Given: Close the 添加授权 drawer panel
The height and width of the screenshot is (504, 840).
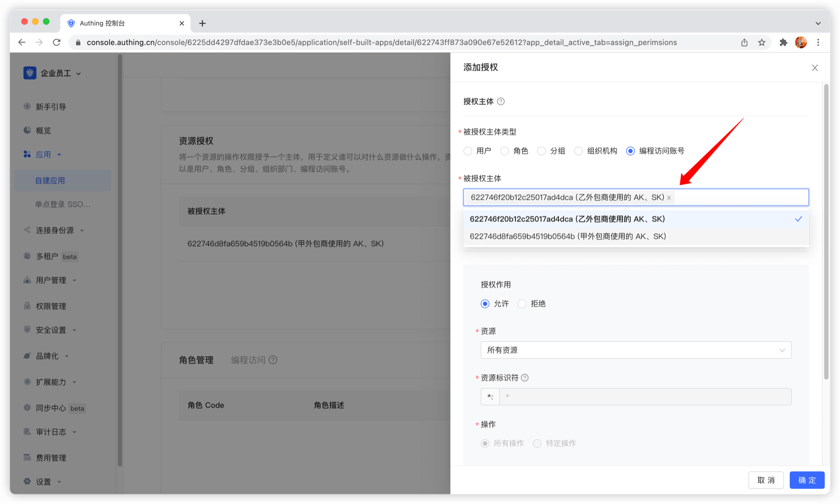Looking at the screenshot, I should tap(815, 68).
